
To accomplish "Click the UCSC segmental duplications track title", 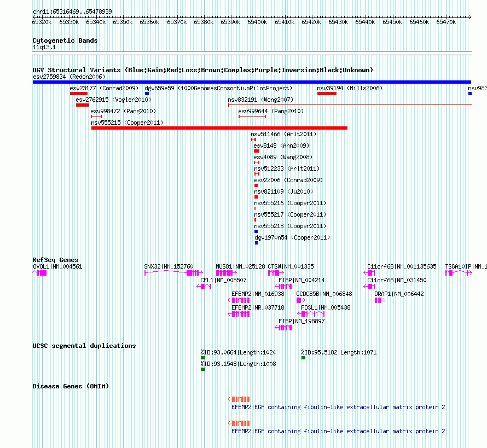I will click(x=84, y=346).
